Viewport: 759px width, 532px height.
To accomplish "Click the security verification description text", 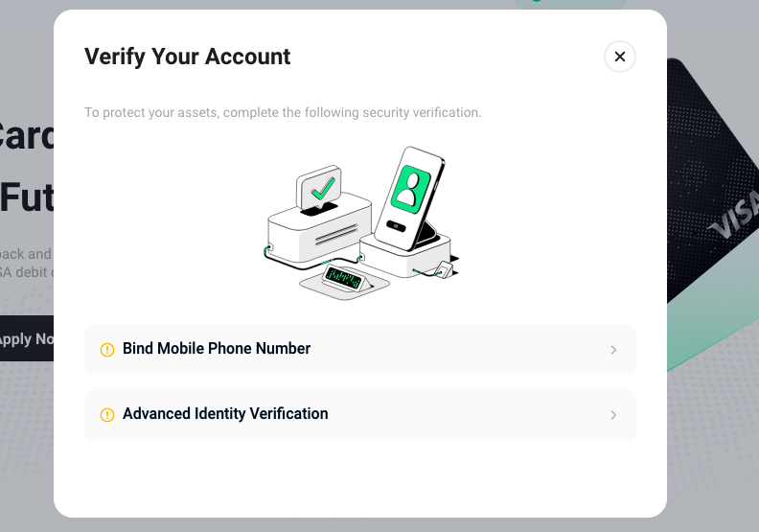I will tap(283, 112).
